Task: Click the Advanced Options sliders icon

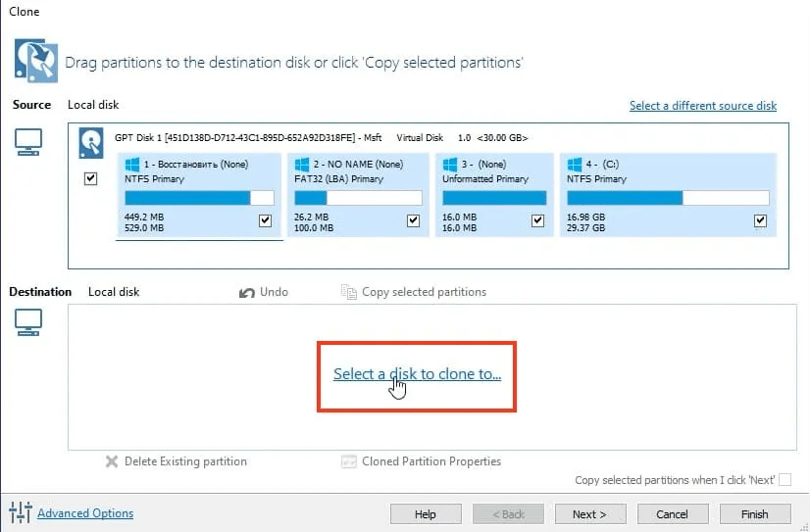Action: (x=20, y=512)
